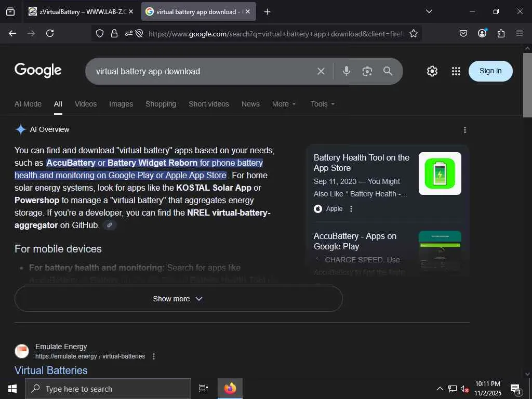Go back to previous page in Firefox
Image resolution: width=532 pixels, height=399 pixels.
coord(12,33)
